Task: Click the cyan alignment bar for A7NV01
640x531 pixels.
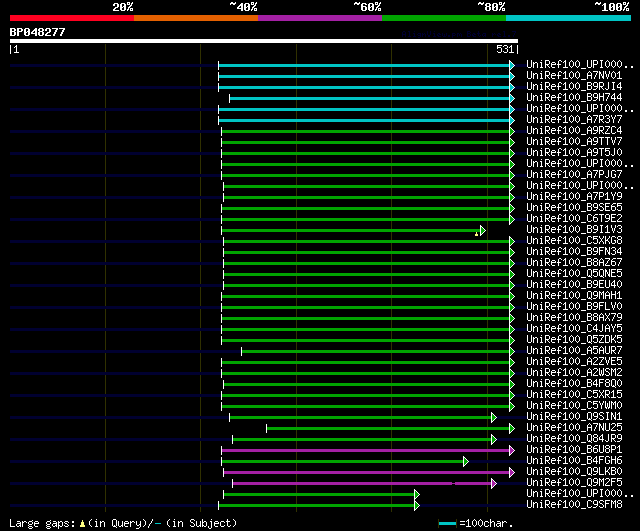Action: [364, 76]
